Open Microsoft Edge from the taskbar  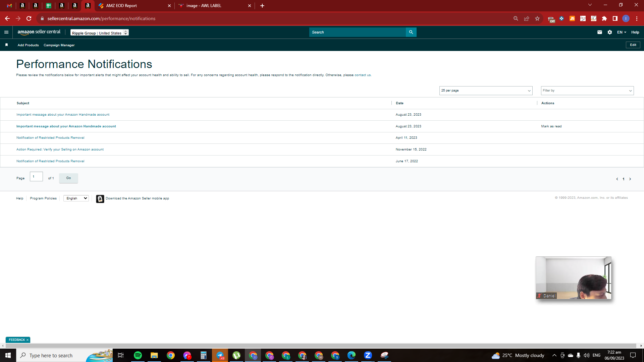pyautogui.click(x=352, y=355)
